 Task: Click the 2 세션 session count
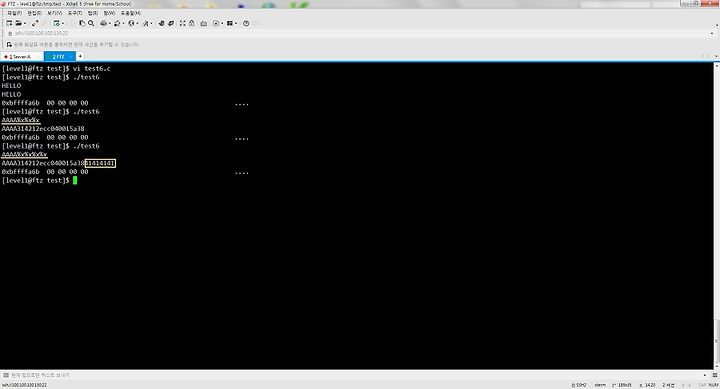pyautogui.click(x=668, y=385)
